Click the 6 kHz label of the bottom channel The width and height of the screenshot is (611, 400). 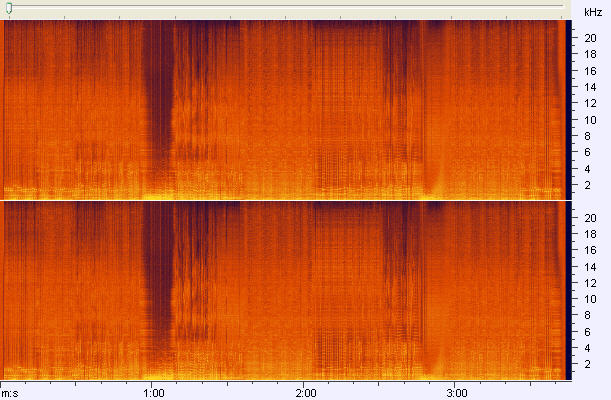pos(590,332)
